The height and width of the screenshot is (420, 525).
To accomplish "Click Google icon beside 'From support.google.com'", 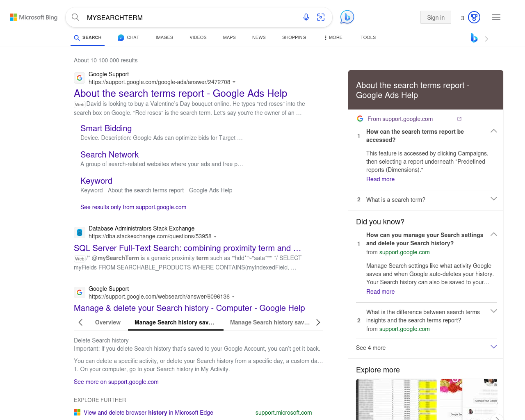I will [360, 119].
